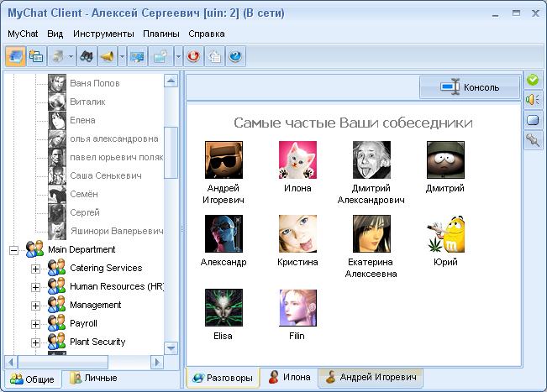Screen dimensions: 547x392
Task: Click the Консоль button
Action: click(470, 87)
